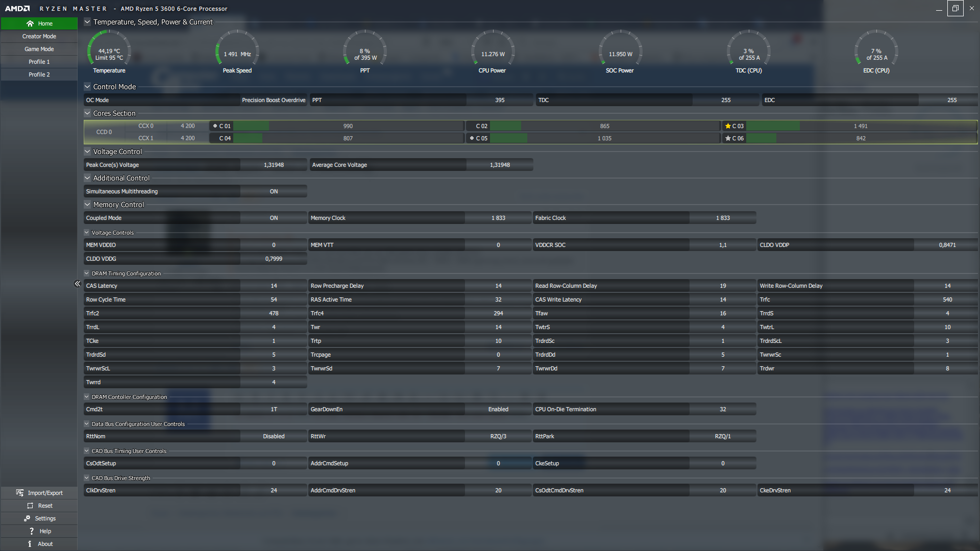Viewport: 980px width, 551px height.
Task: Click the gold star on core C 03
Action: click(728, 126)
